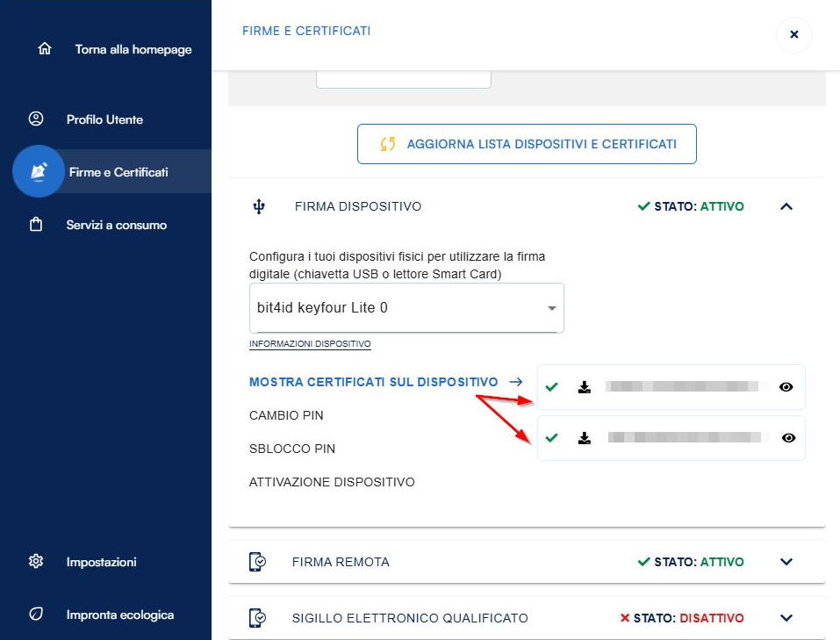
Task: Click Firma Remota heading text
Action: pyautogui.click(x=341, y=562)
